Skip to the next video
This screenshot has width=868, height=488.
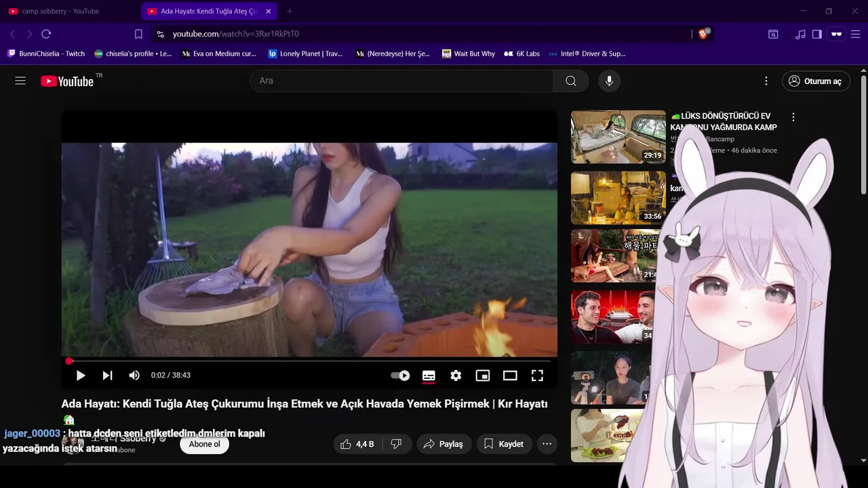(107, 375)
